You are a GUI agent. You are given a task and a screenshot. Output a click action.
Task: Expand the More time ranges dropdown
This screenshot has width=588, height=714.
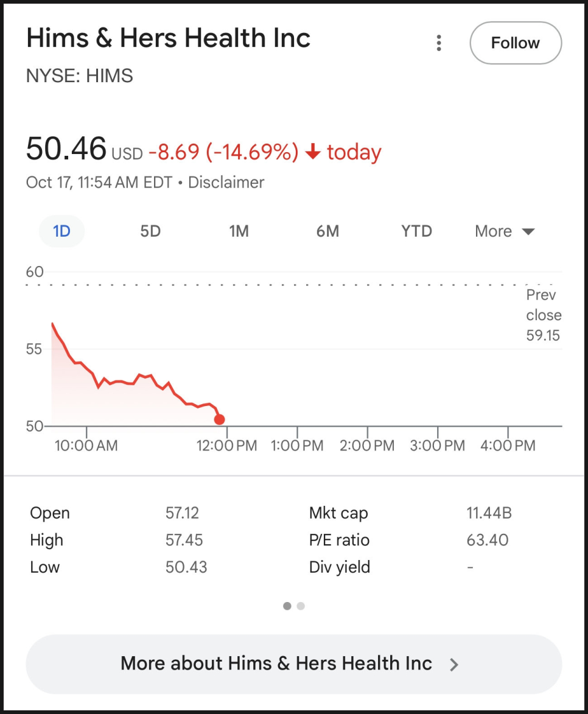494,231
